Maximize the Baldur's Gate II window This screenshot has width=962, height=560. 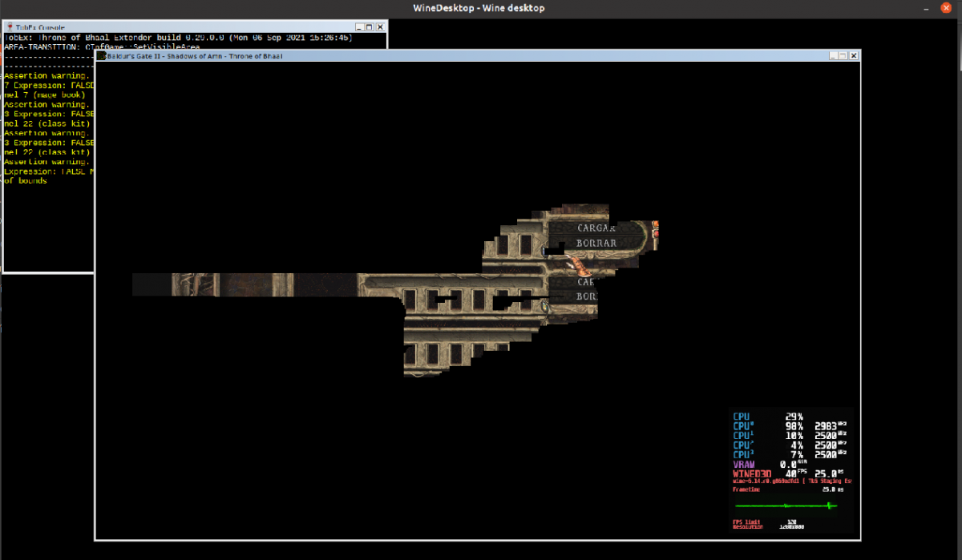tap(843, 56)
